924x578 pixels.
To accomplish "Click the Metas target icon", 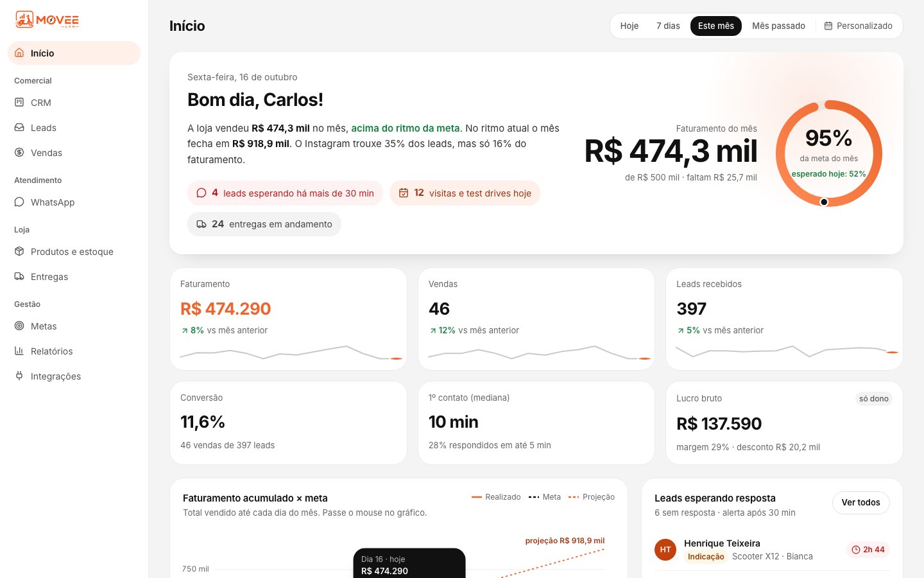I will pos(19,326).
